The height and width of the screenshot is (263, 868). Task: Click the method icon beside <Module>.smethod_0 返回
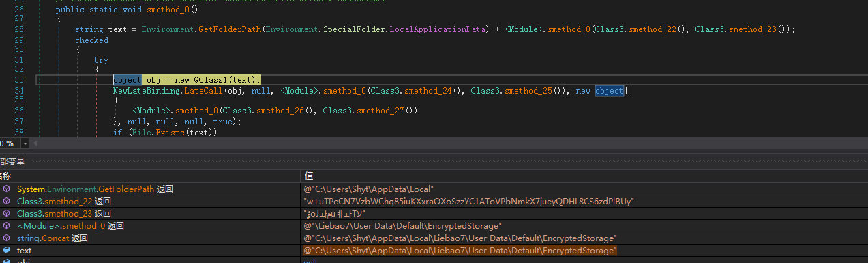click(x=7, y=226)
